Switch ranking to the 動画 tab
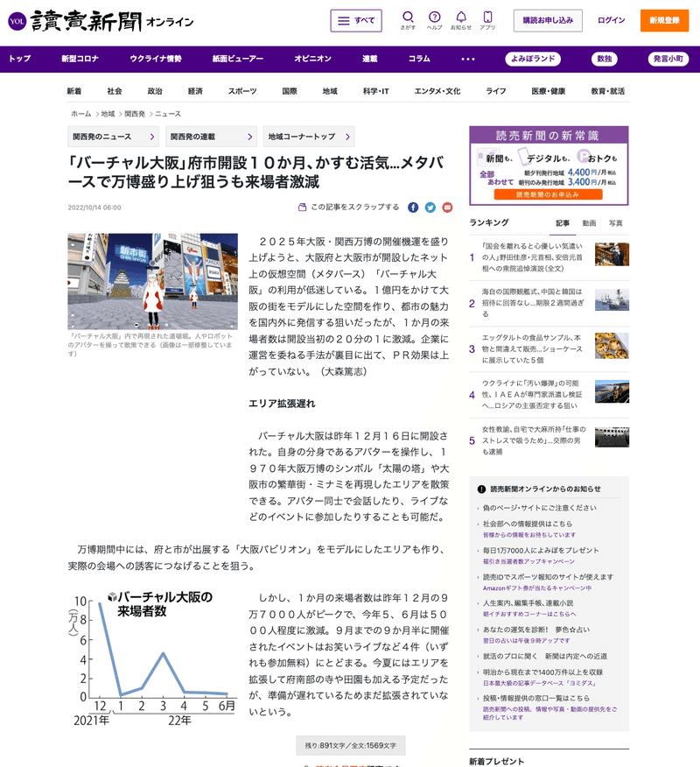The image size is (700, 767). (589, 223)
